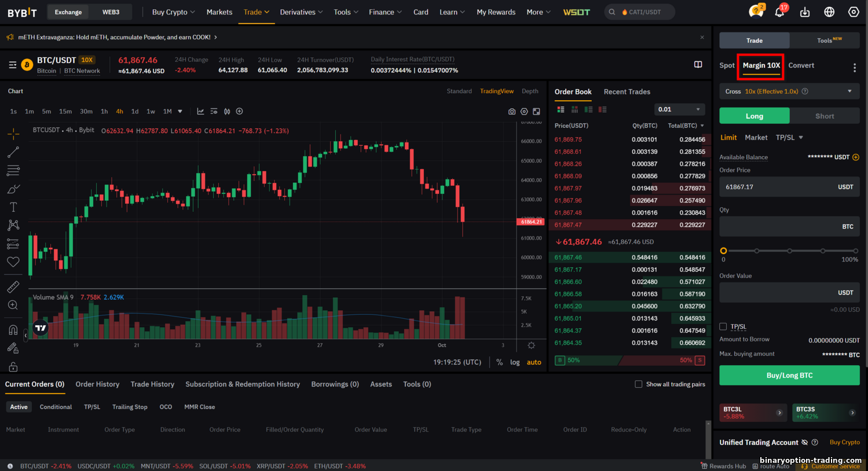Click the Buy/Long BTC button
The image size is (868, 471).
pyautogui.click(x=789, y=376)
